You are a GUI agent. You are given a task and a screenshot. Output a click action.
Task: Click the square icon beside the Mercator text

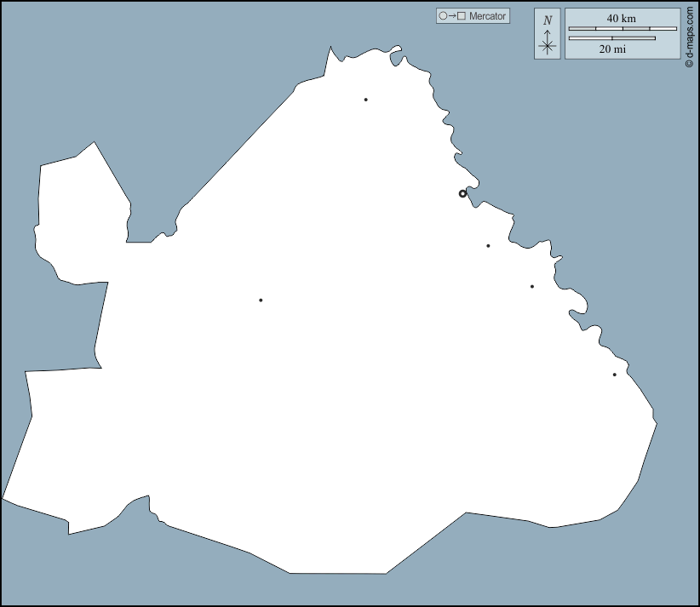point(462,16)
